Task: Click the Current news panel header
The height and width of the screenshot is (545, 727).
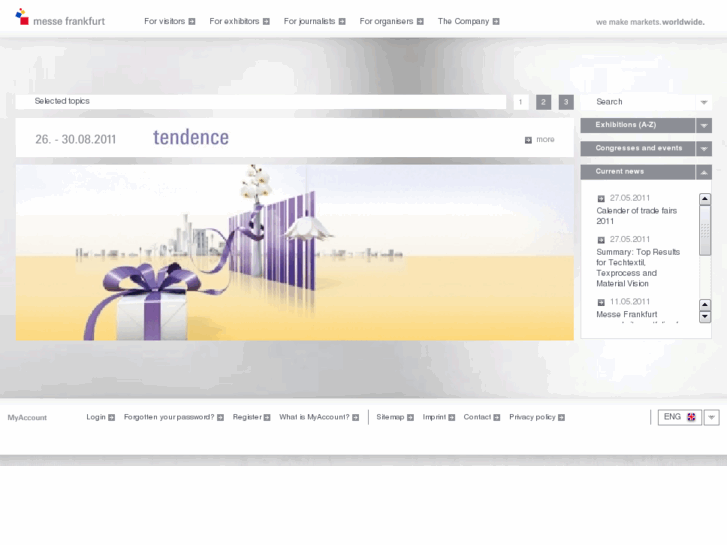Action: 638,172
